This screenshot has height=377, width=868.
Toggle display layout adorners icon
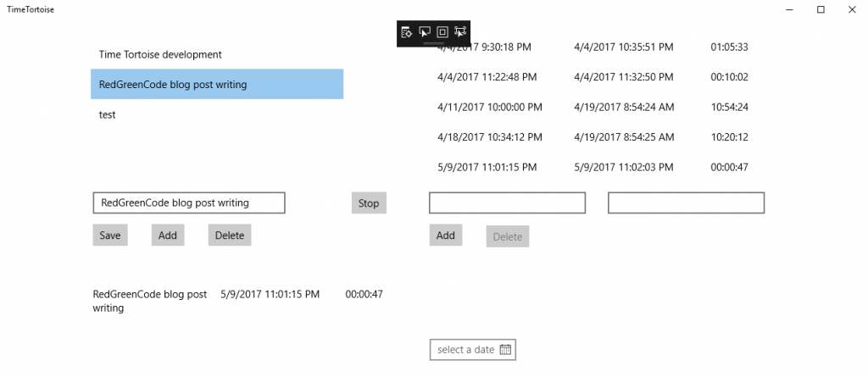click(x=442, y=32)
